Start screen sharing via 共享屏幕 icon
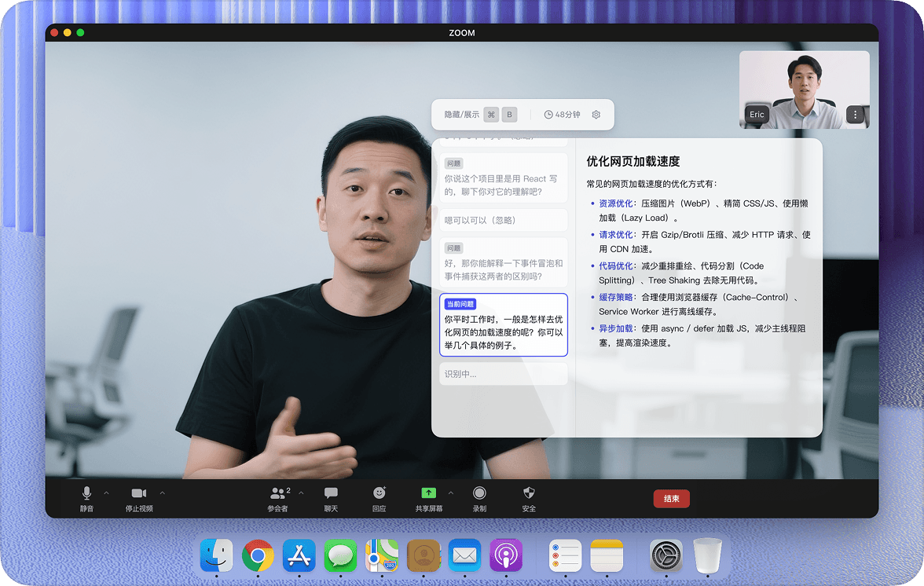Viewport: 924px width, 586px height. coord(429,498)
